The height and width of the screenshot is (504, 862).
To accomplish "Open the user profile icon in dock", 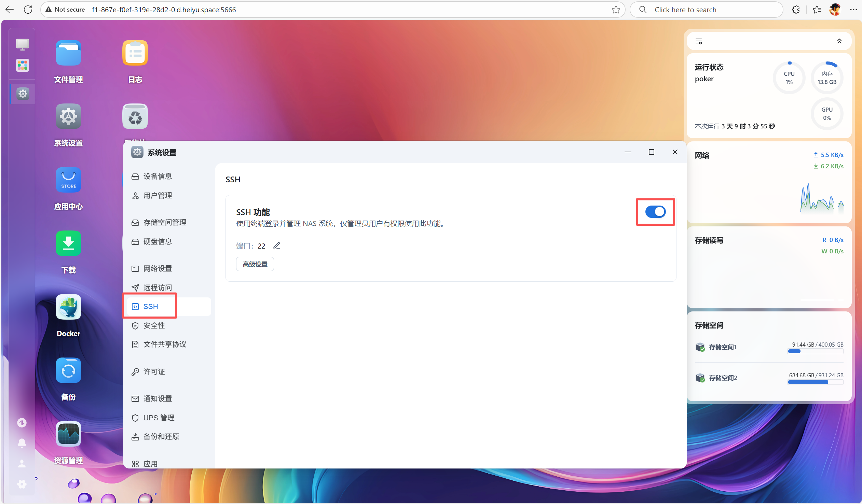I will [22, 464].
